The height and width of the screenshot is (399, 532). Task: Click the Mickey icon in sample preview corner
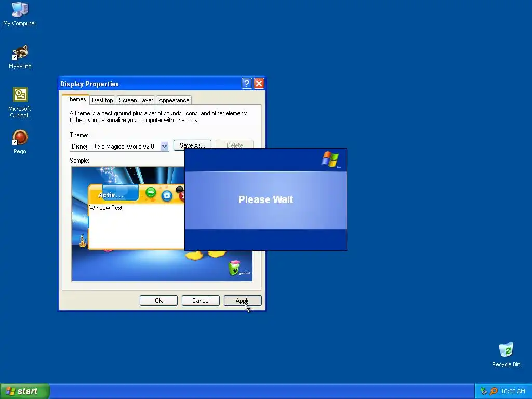pyautogui.click(x=234, y=268)
